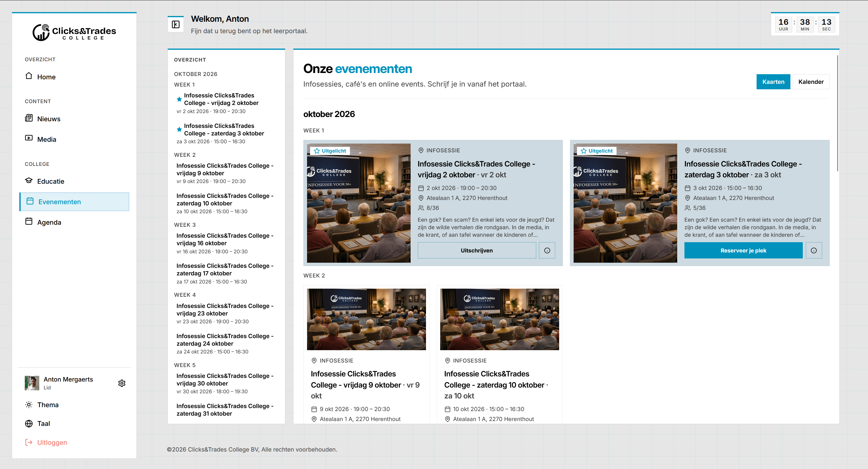Click the info icon beside Uitschrijven button
The width and height of the screenshot is (868, 469).
click(x=547, y=251)
